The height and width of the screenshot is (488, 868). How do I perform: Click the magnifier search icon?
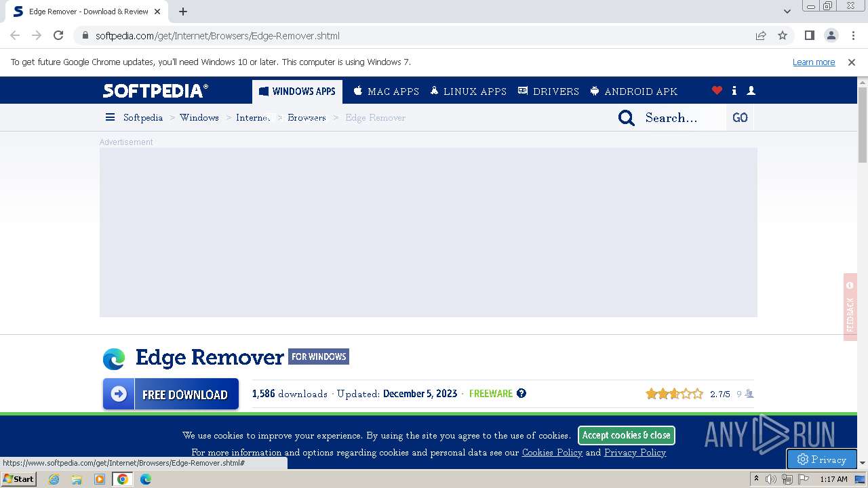(627, 118)
